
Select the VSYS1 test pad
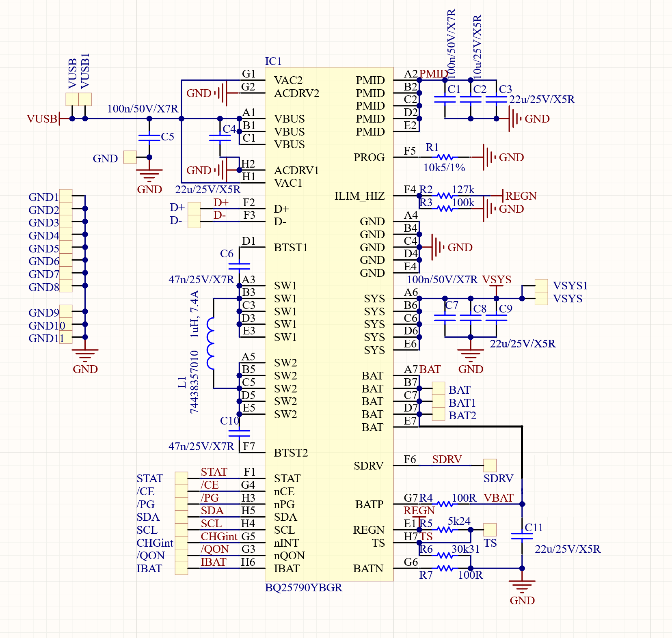pos(541,286)
